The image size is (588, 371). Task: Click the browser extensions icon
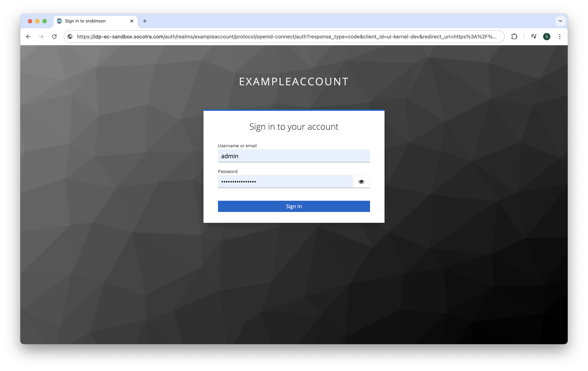[x=515, y=36]
